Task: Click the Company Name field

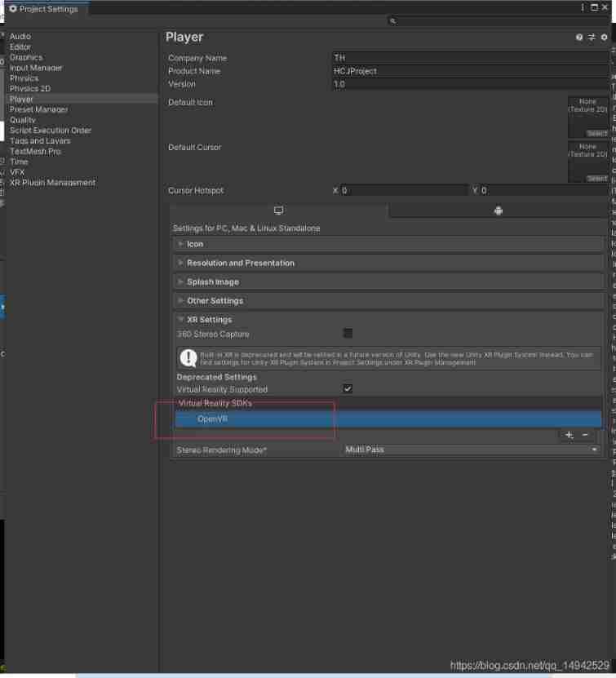Action: pyautogui.click(x=470, y=57)
